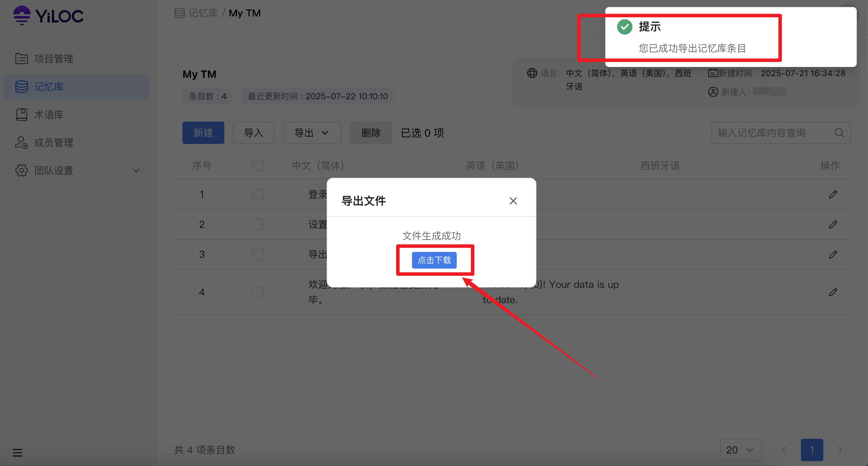Expand the 团队设置 chevron arrow
The height and width of the screenshot is (466, 868).
coord(136,170)
